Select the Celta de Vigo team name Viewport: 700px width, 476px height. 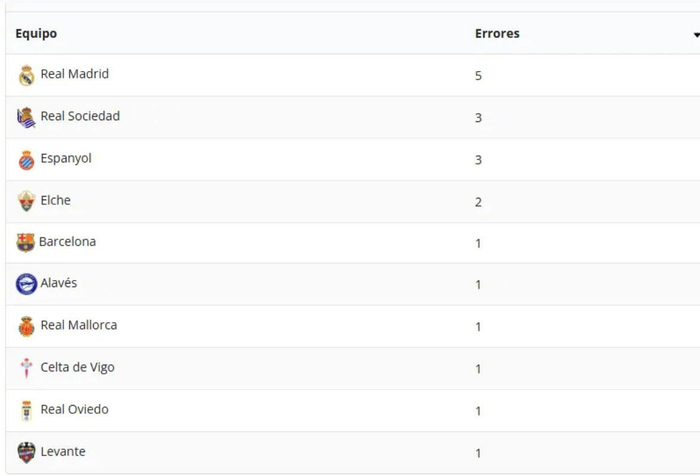click(78, 367)
